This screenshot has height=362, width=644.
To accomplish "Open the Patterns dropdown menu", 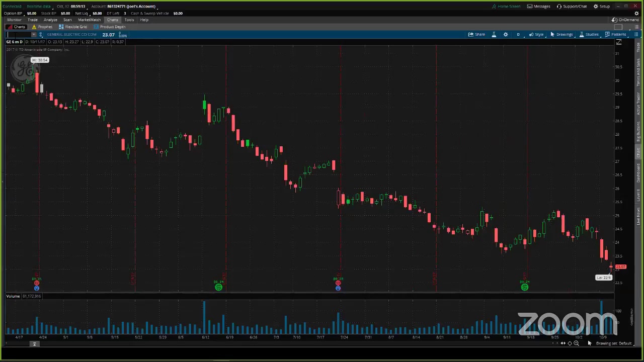I will tap(615, 34).
